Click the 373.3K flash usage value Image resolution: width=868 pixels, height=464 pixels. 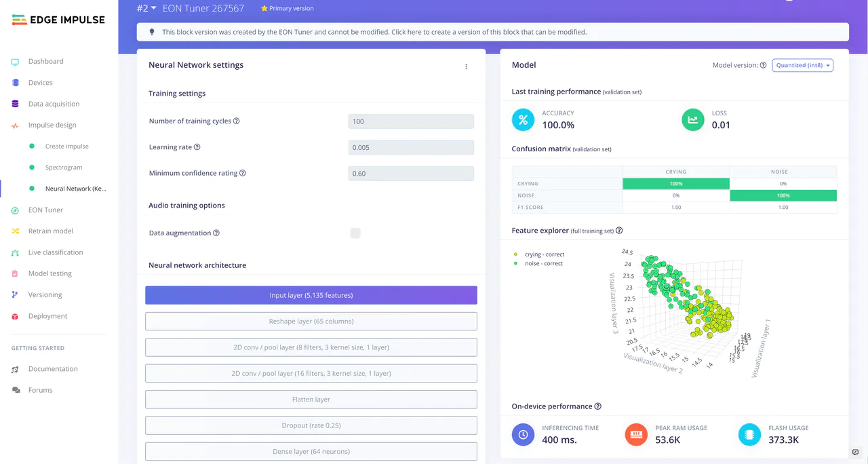point(784,440)
